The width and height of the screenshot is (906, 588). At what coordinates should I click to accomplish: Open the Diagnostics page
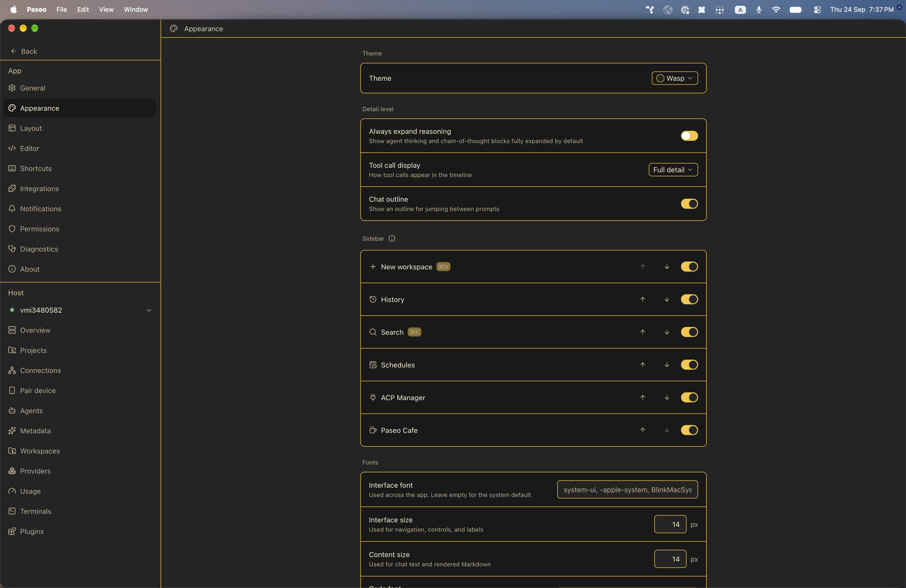click(x=80, y=249)
